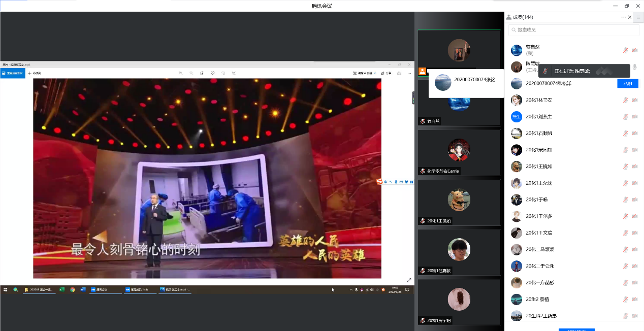This screenshot has width=644, height=331.
Task: Click 查看所有照片 button in shared Photos window
Action: click(12, 73)
